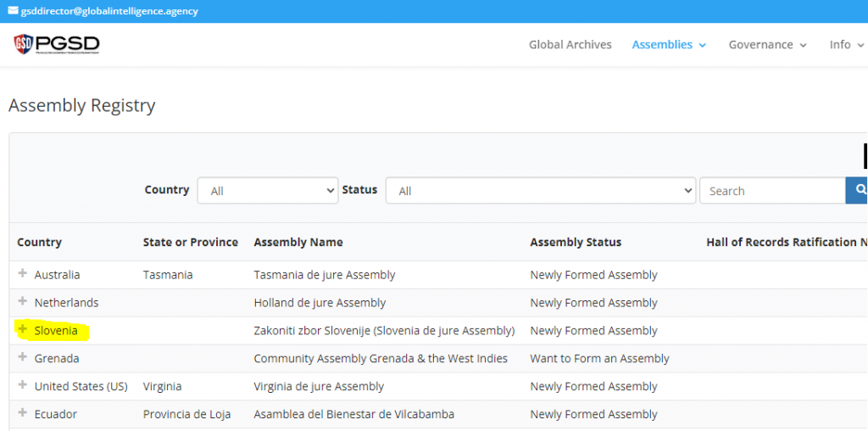Viewport: 868px width, 431px height.
Task: Sort by Assembly Status column header
Action: pos(576,242)
